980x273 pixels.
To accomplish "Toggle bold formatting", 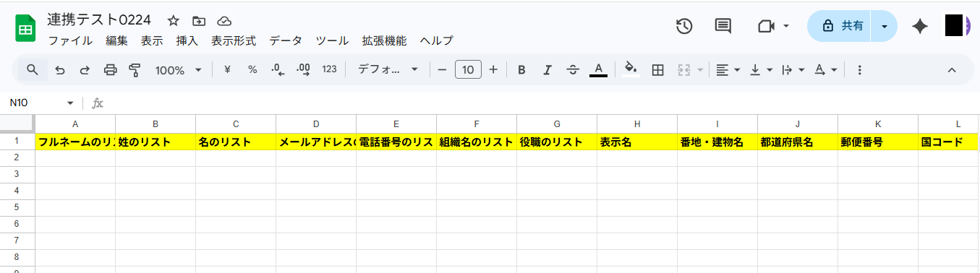I will tap(521, 69).
